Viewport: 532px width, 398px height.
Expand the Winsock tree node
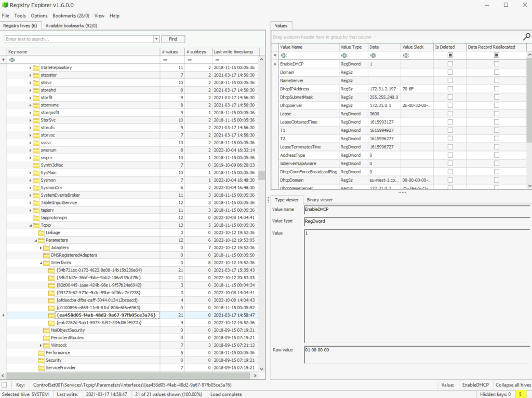tap(41, 346)
